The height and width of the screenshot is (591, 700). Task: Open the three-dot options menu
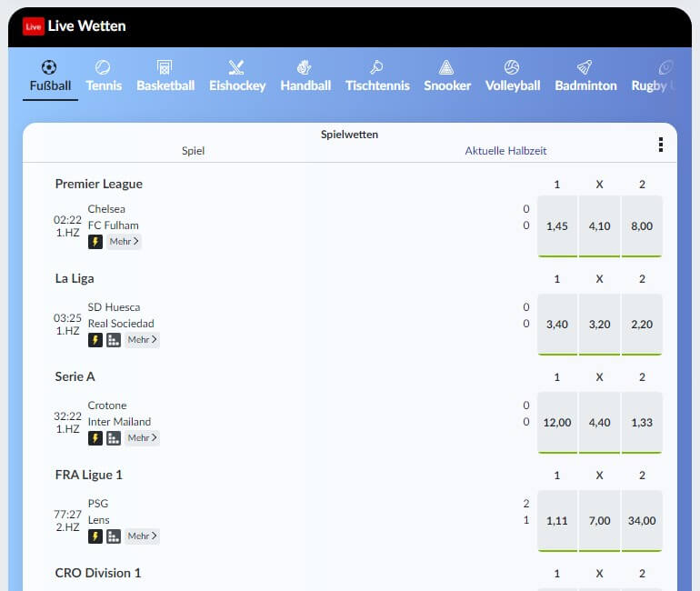[661, 145]
